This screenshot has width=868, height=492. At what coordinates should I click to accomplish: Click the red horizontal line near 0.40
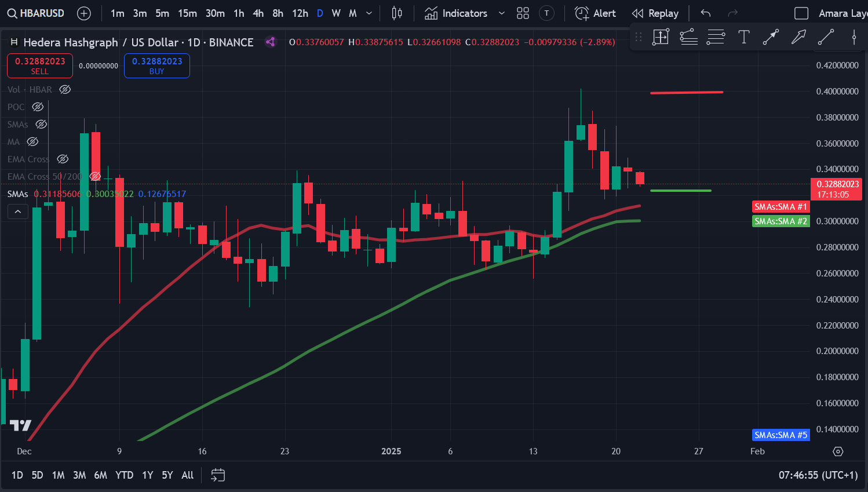687,92
